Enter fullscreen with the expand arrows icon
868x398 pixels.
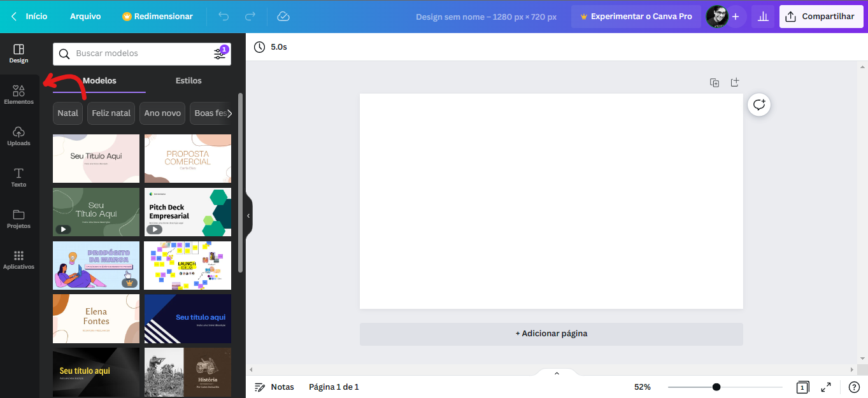pyautogui.click(x=826, y=387)
